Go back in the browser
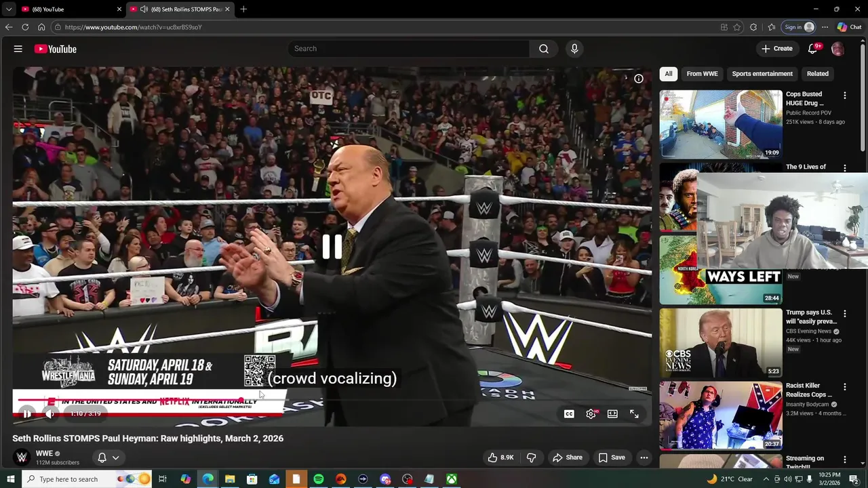Viewport: 868px width, 488px height. click(9, 27)
